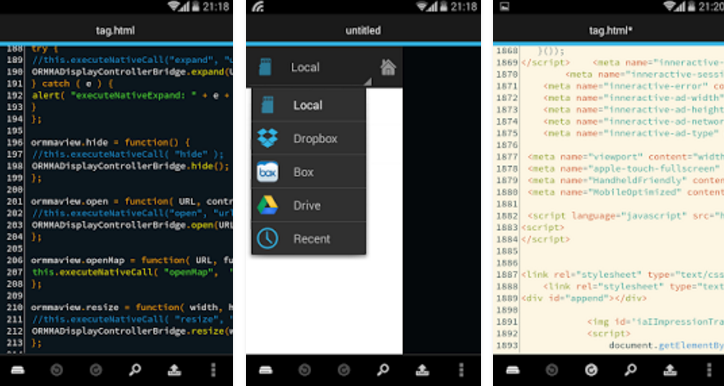
Task: Click 'alert( "executeNativeExpand:' line
Action: (131, 96)
